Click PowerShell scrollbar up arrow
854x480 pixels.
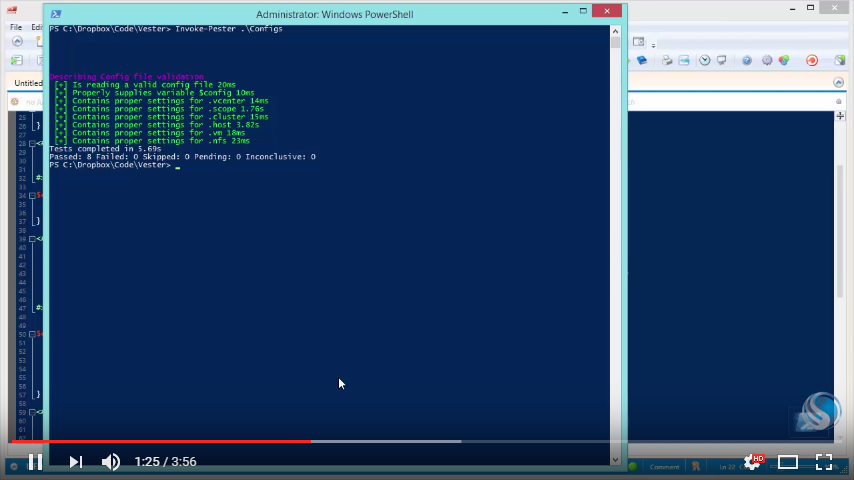[615, 31]
